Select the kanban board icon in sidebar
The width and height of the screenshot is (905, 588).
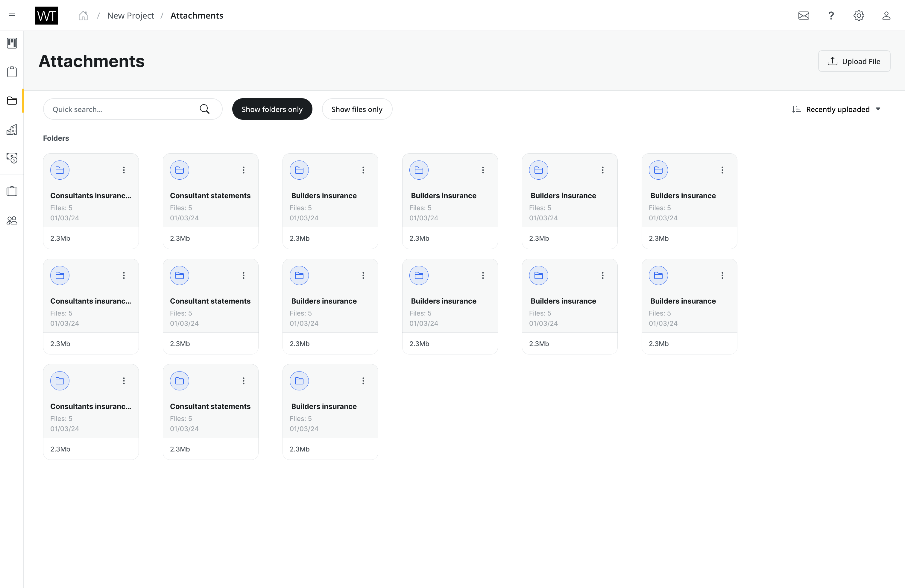pos(12,43)
